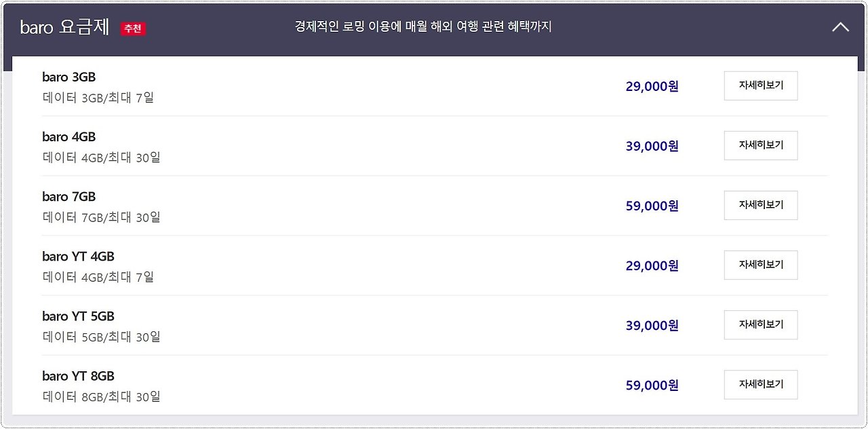Select the baro YT 5GB plan title
Image resolution: width=868 pixels, height=429 pixels.
pyautogui.click(x=78, y=316)
